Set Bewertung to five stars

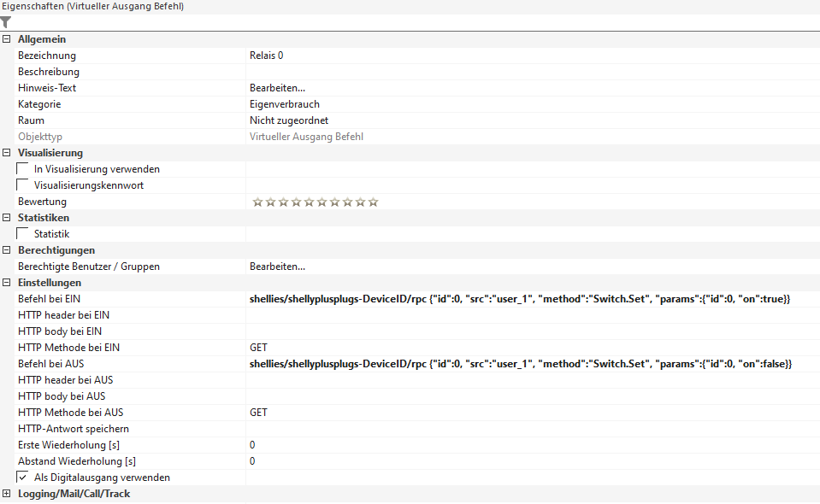308,202
